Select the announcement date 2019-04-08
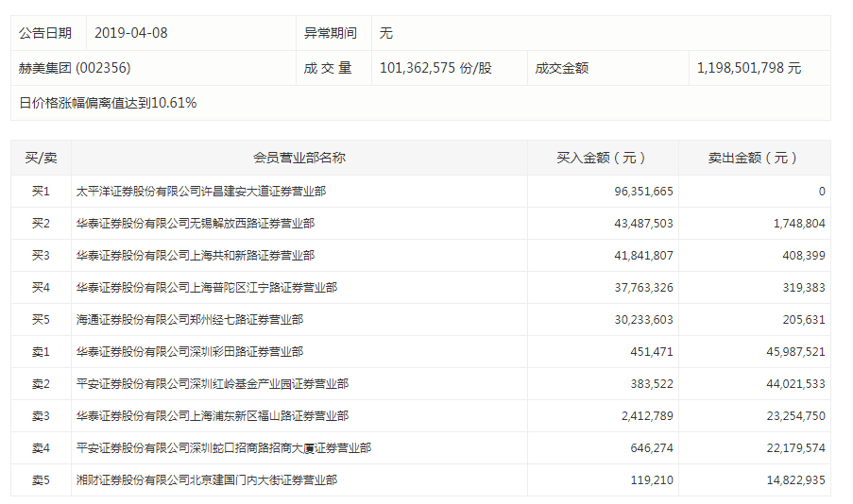The height and width of the screenshot is (504, 853). (x=130, y=33)
